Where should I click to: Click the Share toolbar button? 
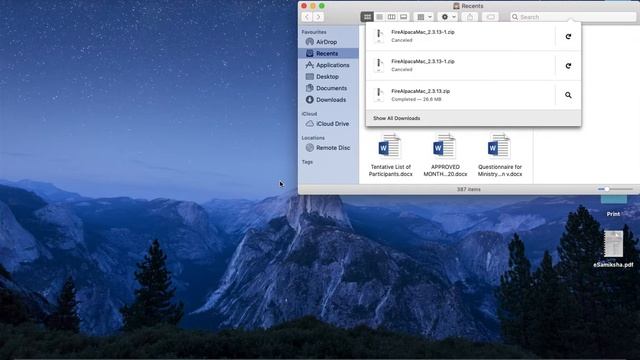(470, 17)
